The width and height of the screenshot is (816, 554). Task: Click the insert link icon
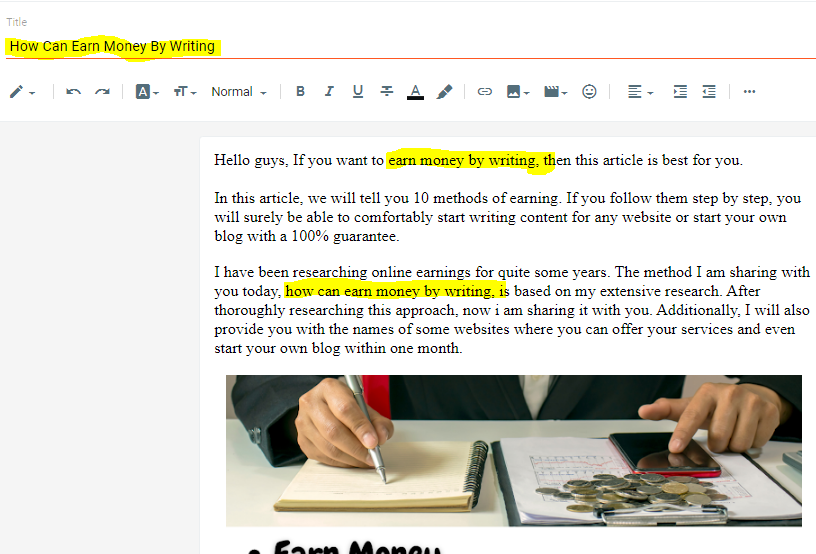point(484,92)
